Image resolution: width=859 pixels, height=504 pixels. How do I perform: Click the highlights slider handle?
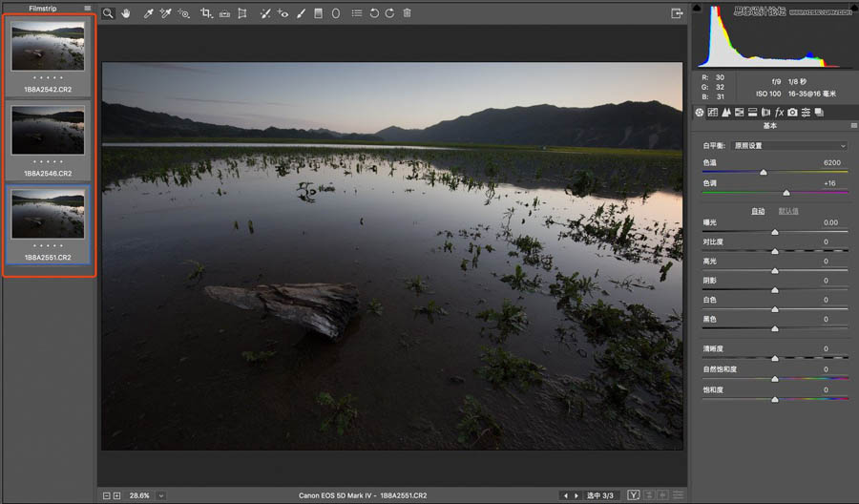tap(775, 271)
